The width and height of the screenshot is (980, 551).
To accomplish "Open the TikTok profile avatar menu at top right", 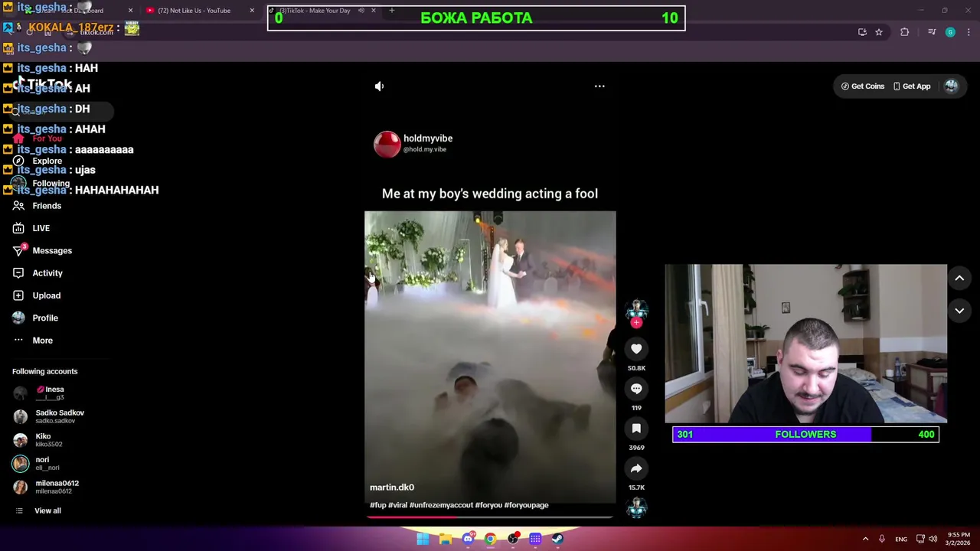I will [x=951, y=86].
